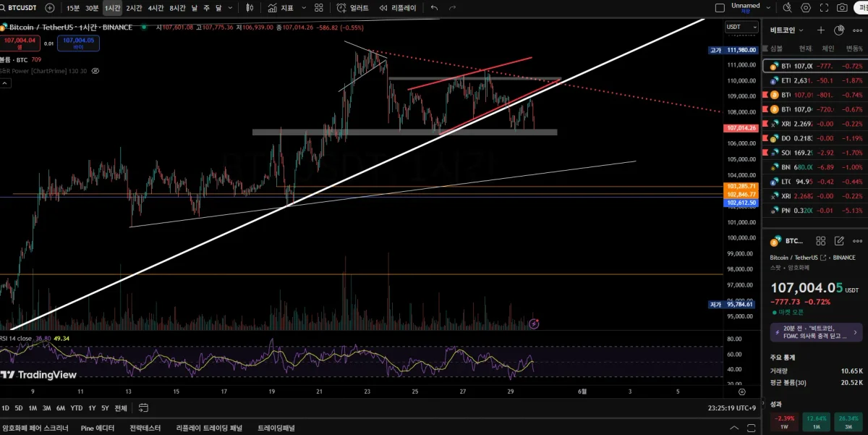
Task: Select the ETH row in watchlist
Action: pos(815,80)
